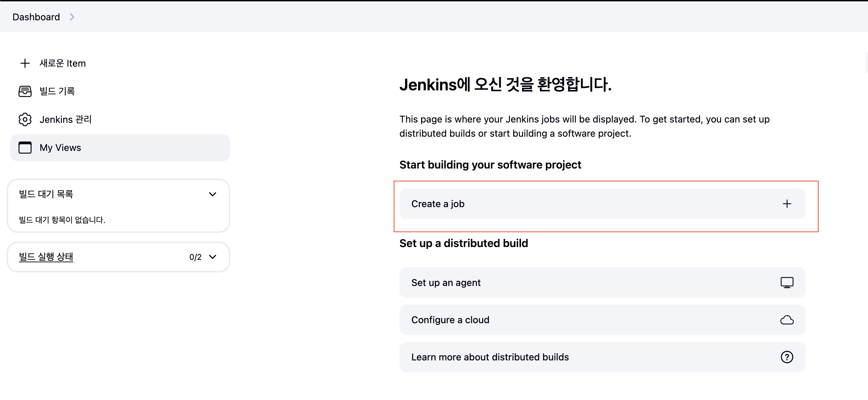Click the 빌드 기록 inbox icon
The height and width of the screenshot is (400, 868).
[25, 91]
